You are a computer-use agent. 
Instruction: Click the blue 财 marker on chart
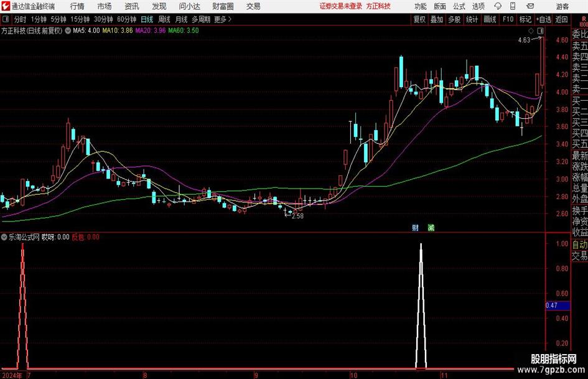[415, 228]
